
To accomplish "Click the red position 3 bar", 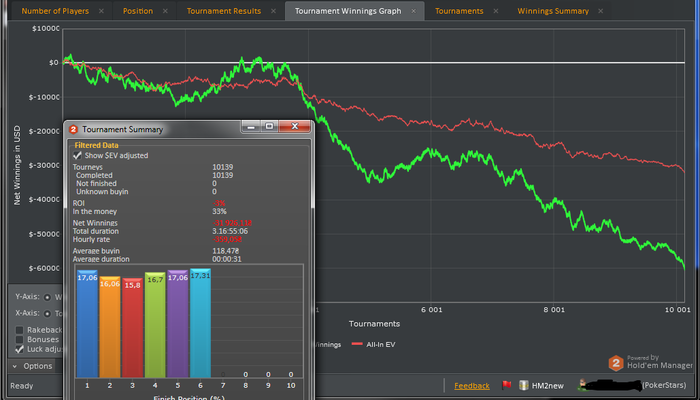I will tap(133, 328).
